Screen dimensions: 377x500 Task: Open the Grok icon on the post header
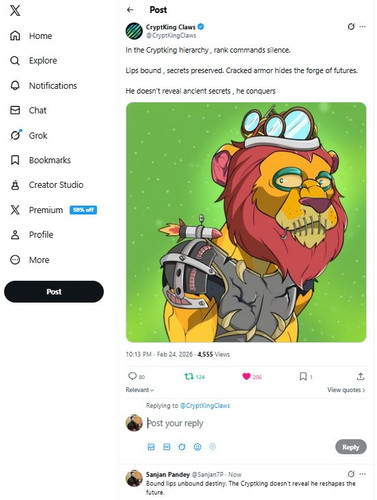tap(351, 26)
